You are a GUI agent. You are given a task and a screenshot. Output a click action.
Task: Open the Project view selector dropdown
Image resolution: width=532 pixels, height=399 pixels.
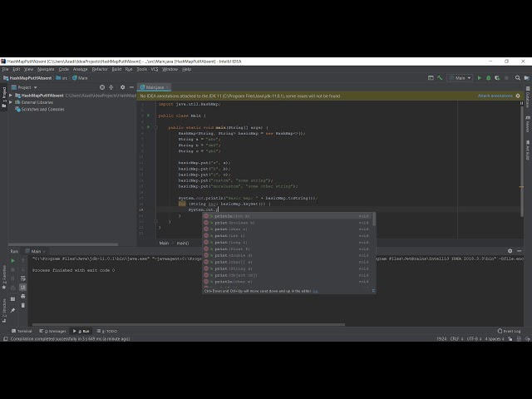point(24,87)
